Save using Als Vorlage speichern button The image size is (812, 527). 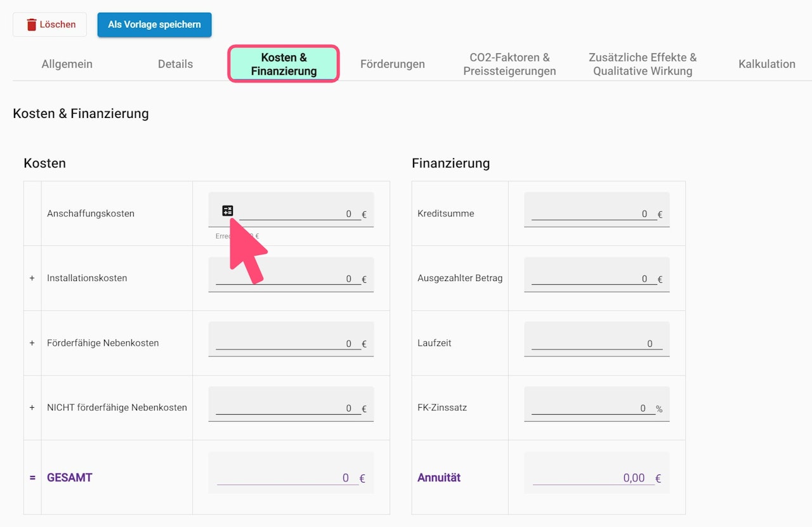click(154, 25)
